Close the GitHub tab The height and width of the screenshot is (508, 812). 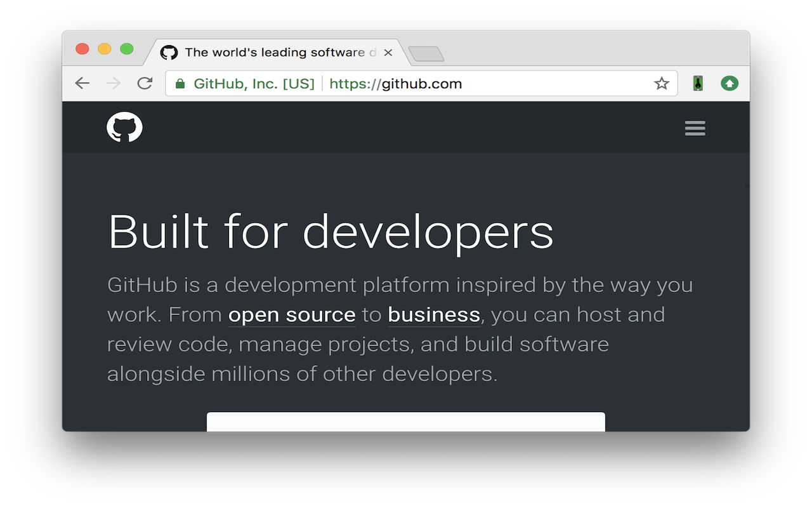coord(388,53)
